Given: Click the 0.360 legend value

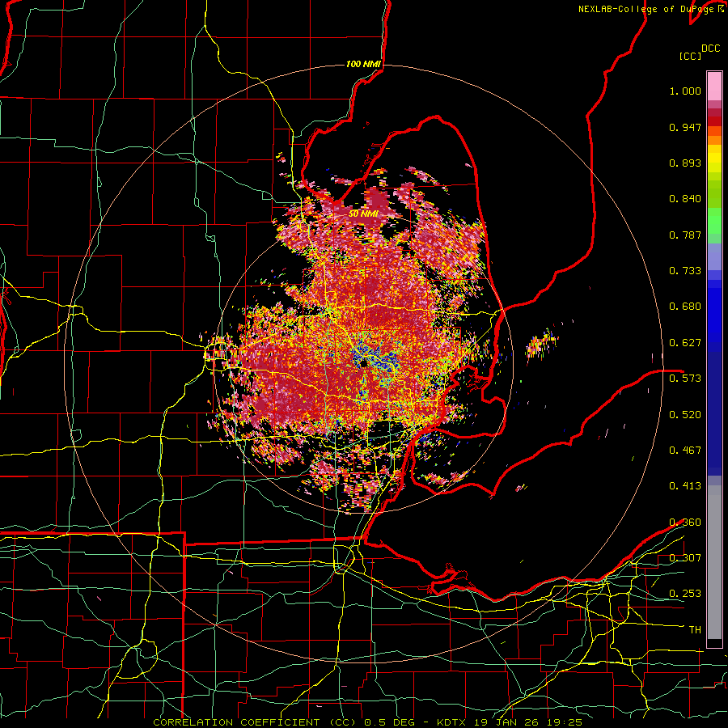Looking at the screenshot, I should (685, 523).
